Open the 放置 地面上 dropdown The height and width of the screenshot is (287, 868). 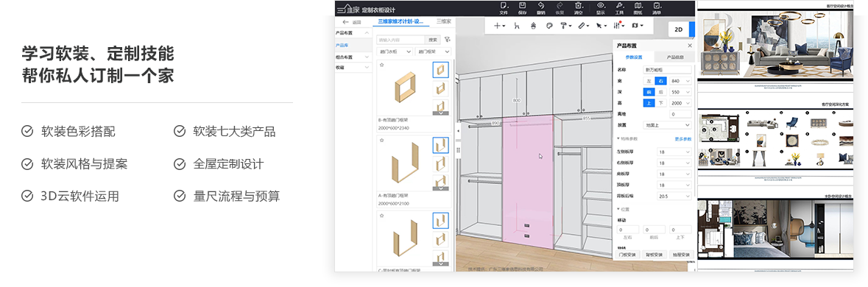(x=667, y=126)
